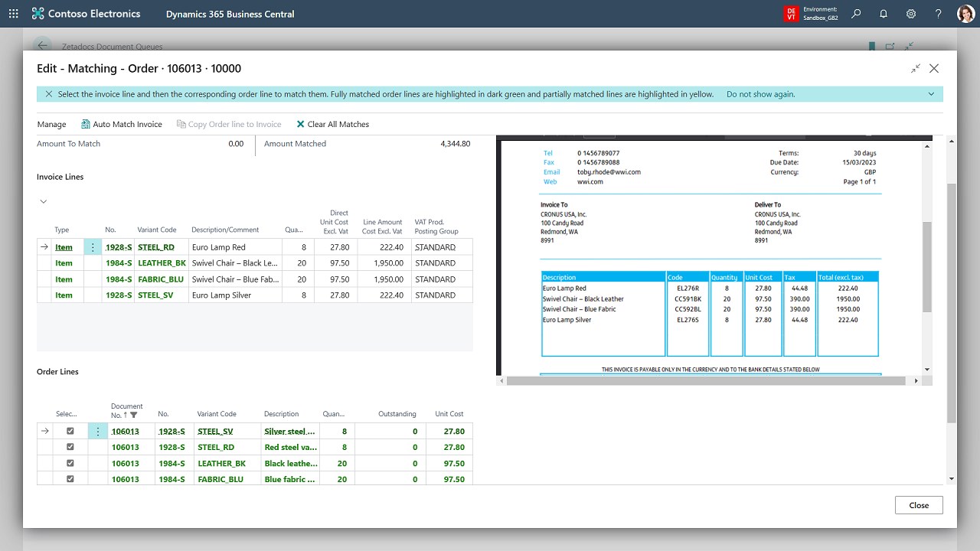Open the notifications bell

pyautogui.click(x=884, y=14)
